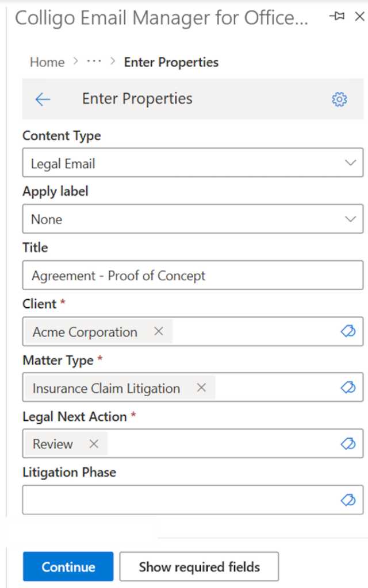Open the settings gear on Enter Properties
This screenshot has width=368, height=588.
[340, 99]
